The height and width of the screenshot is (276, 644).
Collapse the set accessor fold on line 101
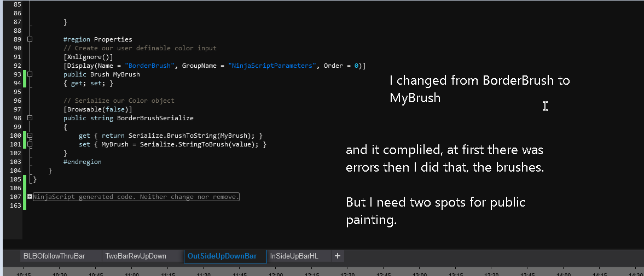[x=30, y=144]
